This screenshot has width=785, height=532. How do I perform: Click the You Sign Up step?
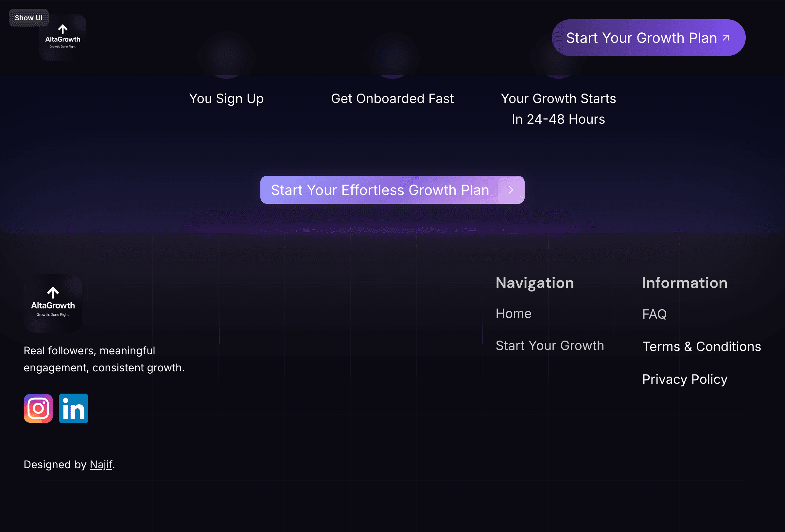point(226,98)
